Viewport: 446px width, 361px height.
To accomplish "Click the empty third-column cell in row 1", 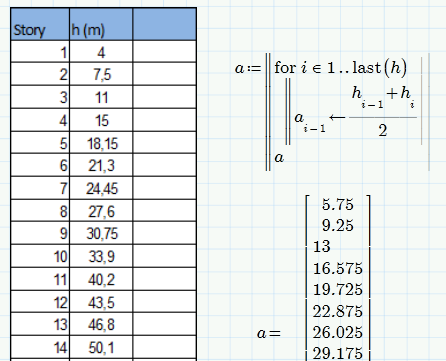I will tap(164, 52).
